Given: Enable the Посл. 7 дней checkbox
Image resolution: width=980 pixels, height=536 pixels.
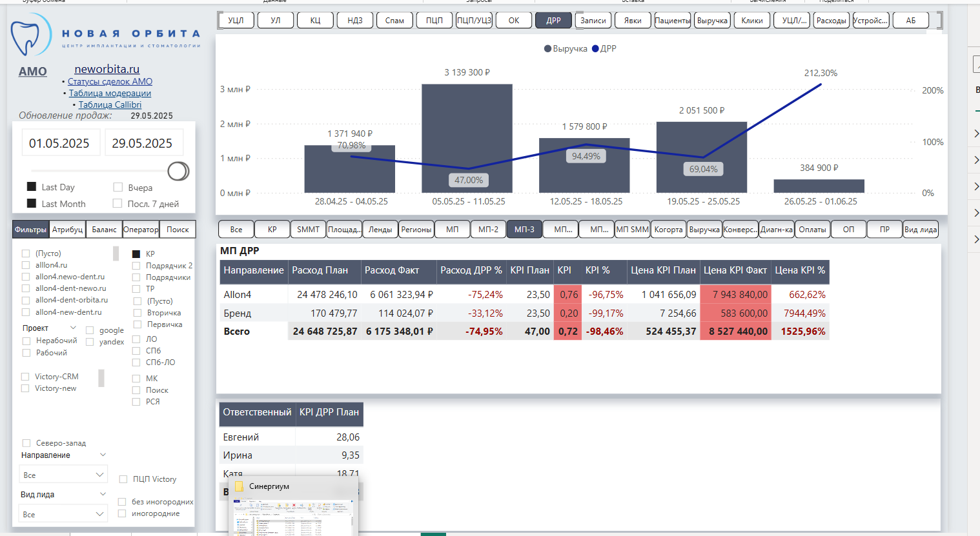Looking at the screenshot, I should pyautogui.click(x=117, y=203).
